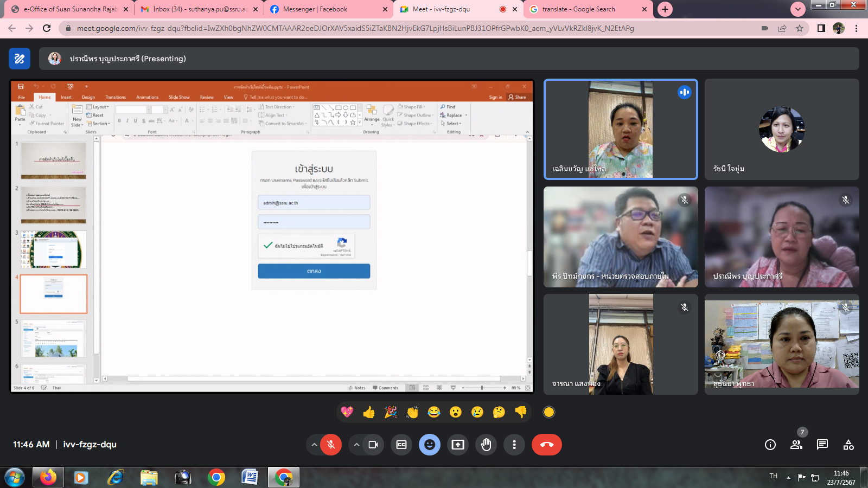Expand video settings arrow beside camera
Viewport: 868px width, 488px height.
tap(356, 445)
